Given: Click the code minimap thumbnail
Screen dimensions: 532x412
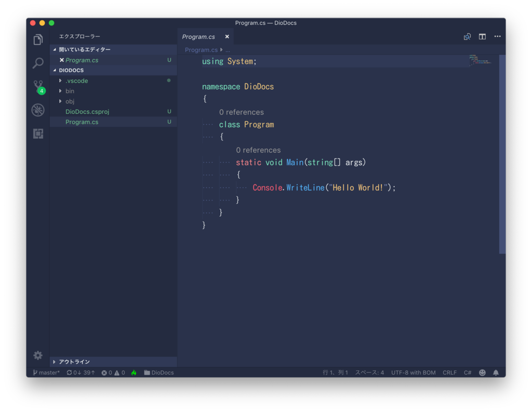Looking at the screenshot, I should point(481,60).
